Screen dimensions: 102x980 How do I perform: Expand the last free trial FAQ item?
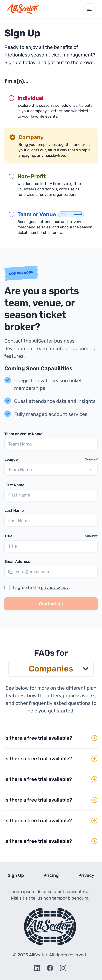(51, 841)
